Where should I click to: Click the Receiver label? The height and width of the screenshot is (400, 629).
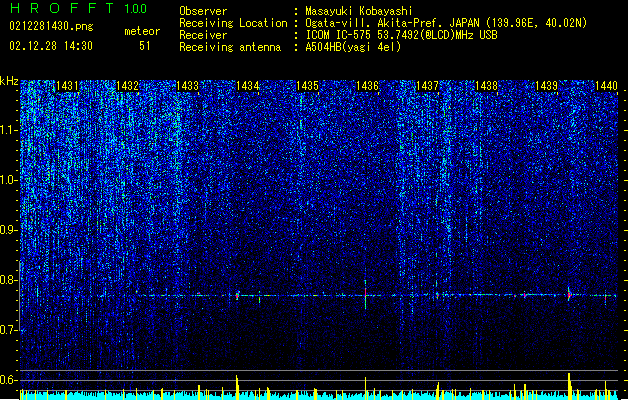click(203, 35)
